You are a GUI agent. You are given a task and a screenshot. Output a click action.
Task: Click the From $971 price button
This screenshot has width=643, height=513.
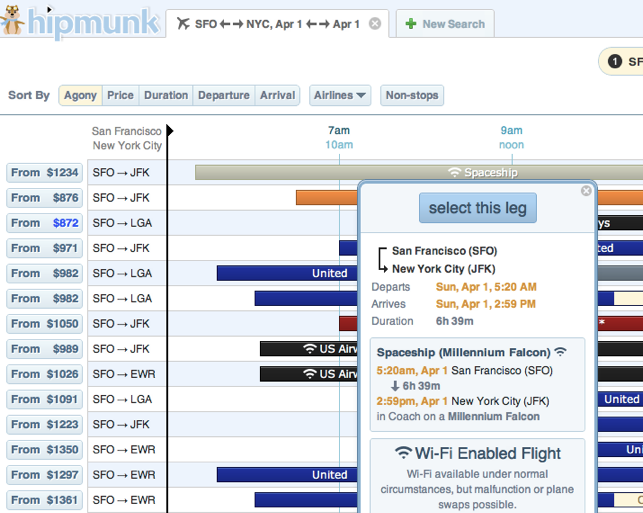(x=44, y=248)
